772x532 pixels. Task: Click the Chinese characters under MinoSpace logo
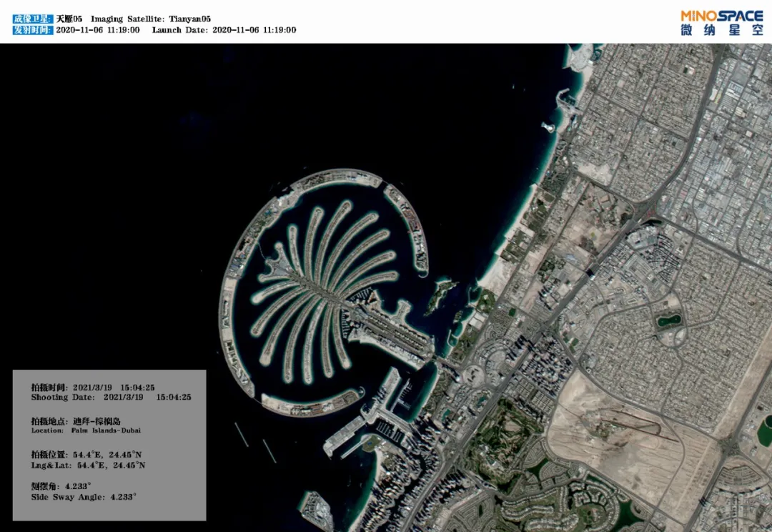click(x=722, y=30)
